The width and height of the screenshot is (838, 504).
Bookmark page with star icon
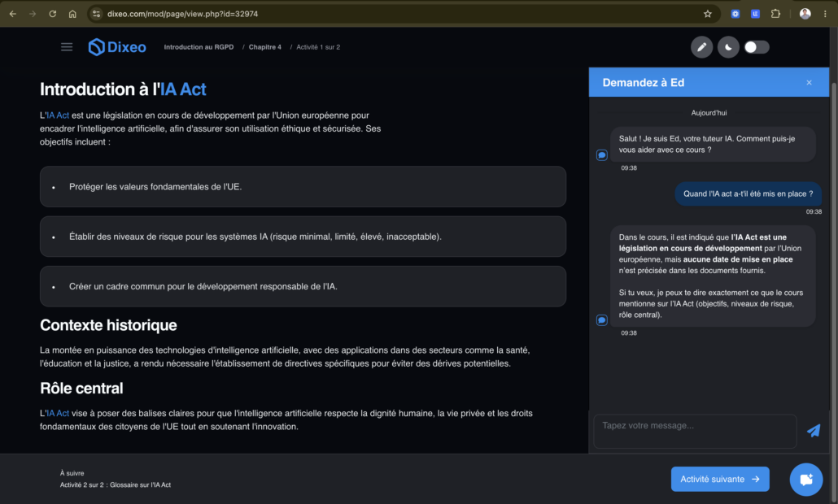click(x=708, y=14)
